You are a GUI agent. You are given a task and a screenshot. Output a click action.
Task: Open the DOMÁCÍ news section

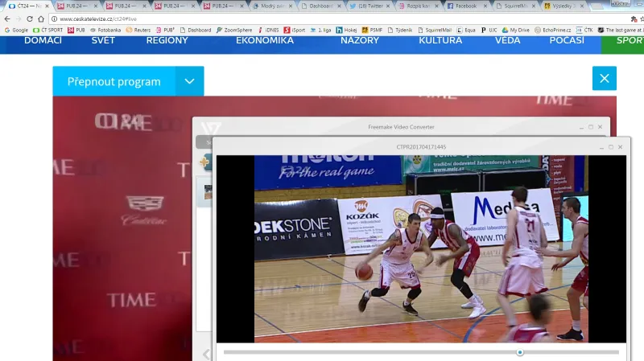(x=43, y=40)
